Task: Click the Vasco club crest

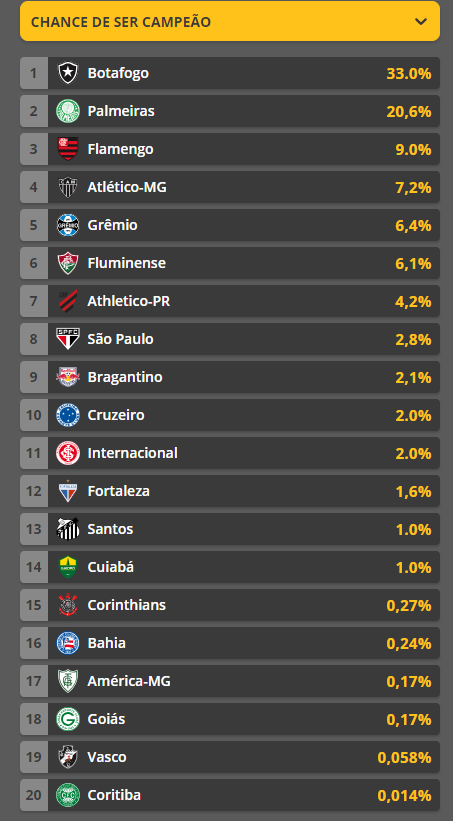Action: click(x=68, y=757)
